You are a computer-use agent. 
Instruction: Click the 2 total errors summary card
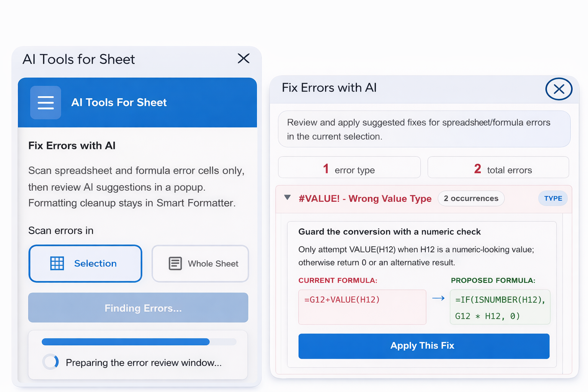point(498,167)
